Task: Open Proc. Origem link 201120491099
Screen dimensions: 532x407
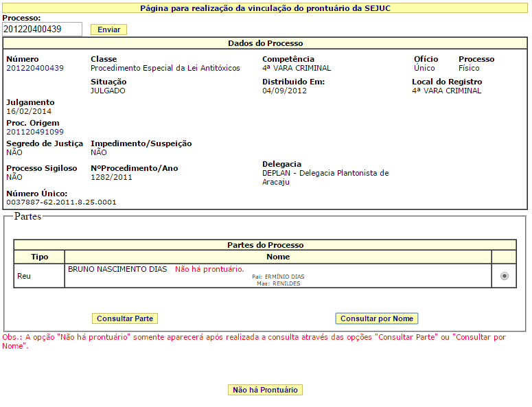Action: 35,132
